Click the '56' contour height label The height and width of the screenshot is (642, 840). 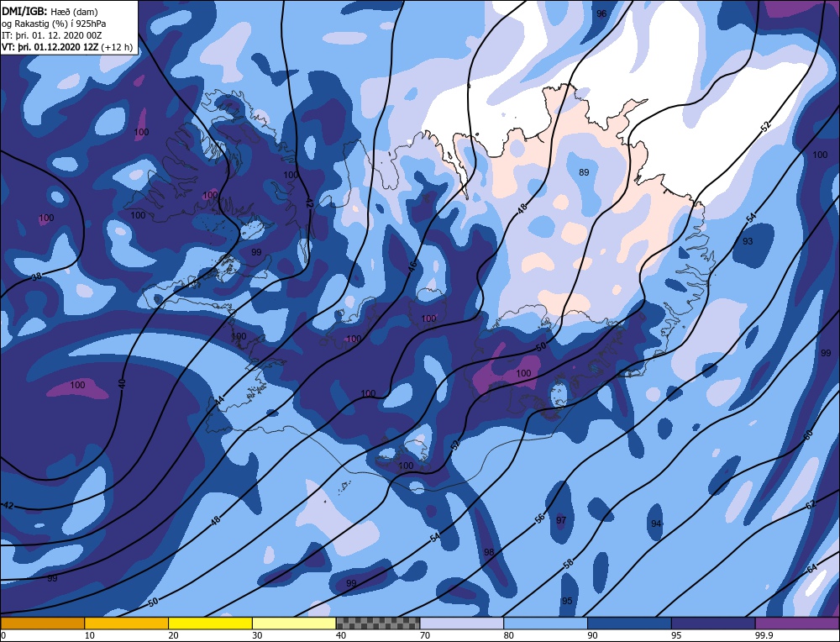tap(540, 517)
